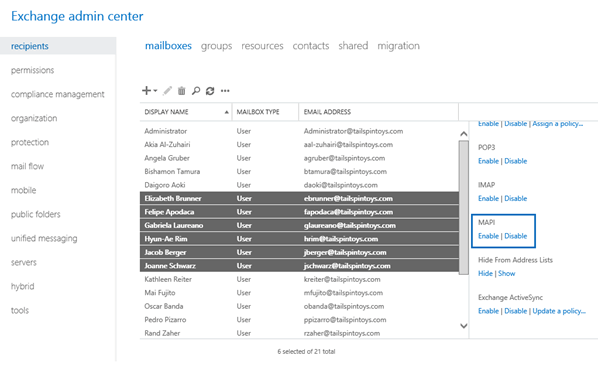Click the add new mailbox plus icon
The height and width of the screenshot is (369, 598).
pos(146,91)
